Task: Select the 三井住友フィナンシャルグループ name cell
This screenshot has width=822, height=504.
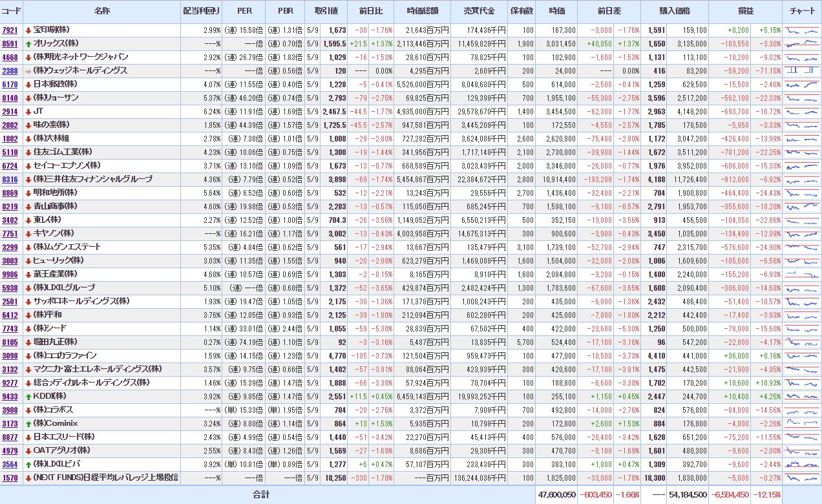Action: [x=97, y=180]
